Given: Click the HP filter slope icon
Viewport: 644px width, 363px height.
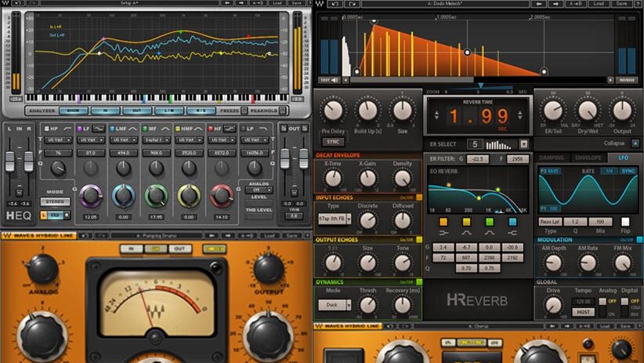Looking at the screenshot, I should 67,129.
